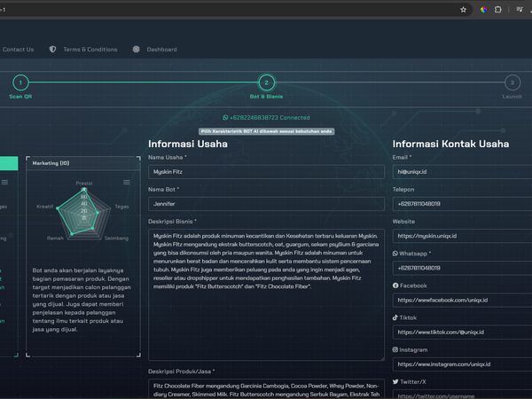This screenshot has height=399, width=532.
Task: Select the Marketing (ID) bot characteristic card
Action: (x=83, y=256)
